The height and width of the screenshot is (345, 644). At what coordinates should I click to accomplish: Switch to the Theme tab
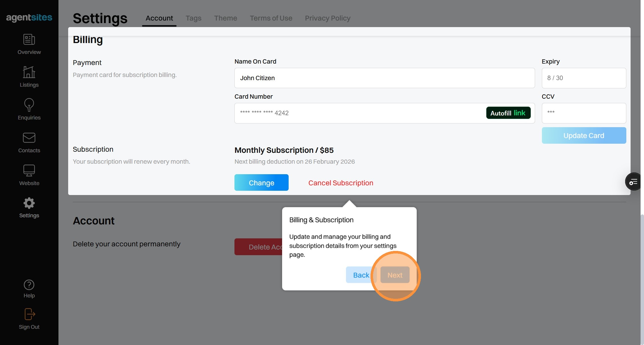(225, 18)
